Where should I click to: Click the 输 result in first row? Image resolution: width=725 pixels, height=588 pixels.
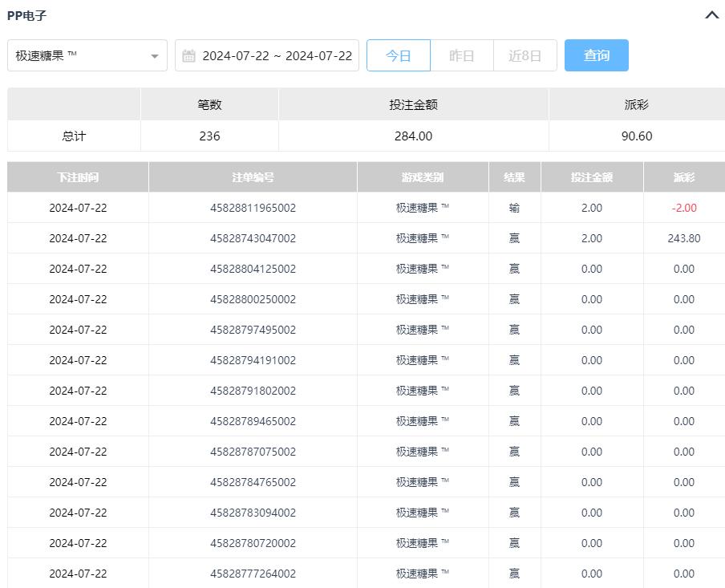514,208
